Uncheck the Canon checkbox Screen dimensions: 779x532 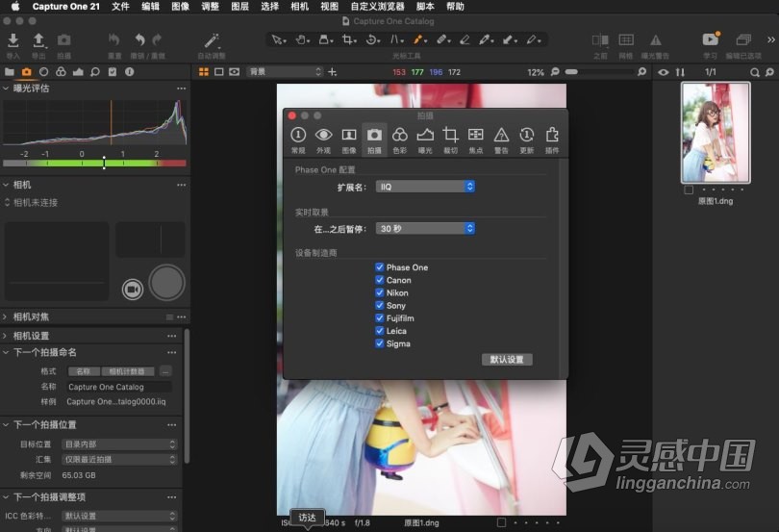pos(380,280)
